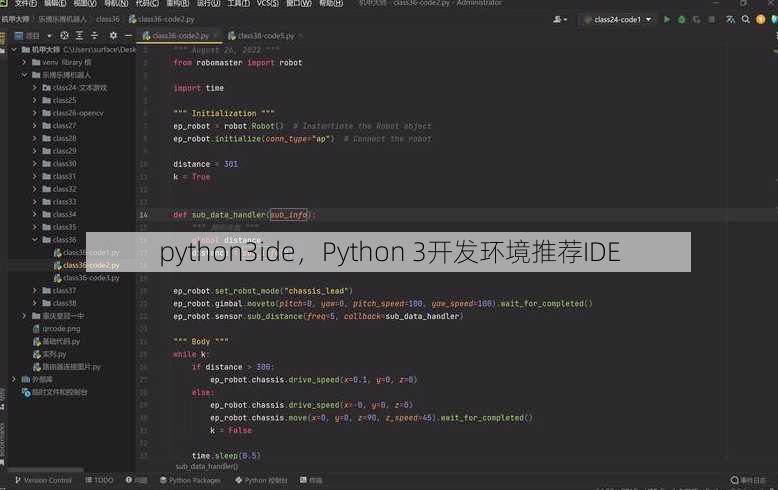The width and height of the screenshot is (778, 490).
Task: Open the 导航(N) menu
Action: pos(116,3)
